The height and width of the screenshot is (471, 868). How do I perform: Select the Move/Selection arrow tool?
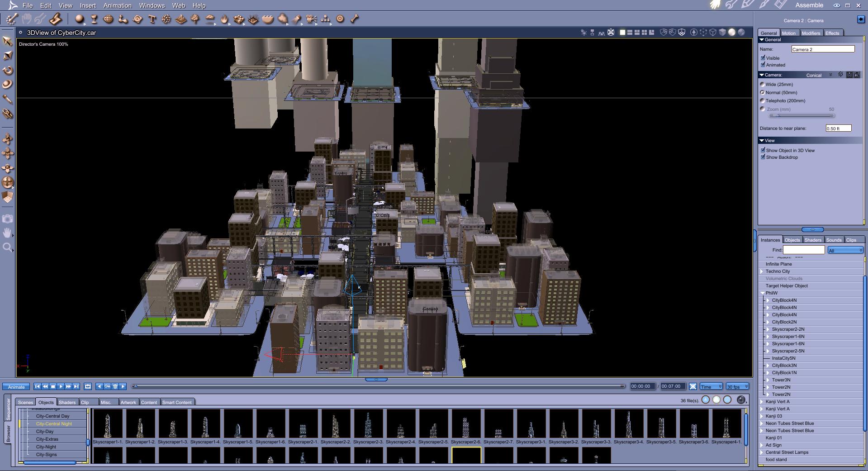point(8,41)
